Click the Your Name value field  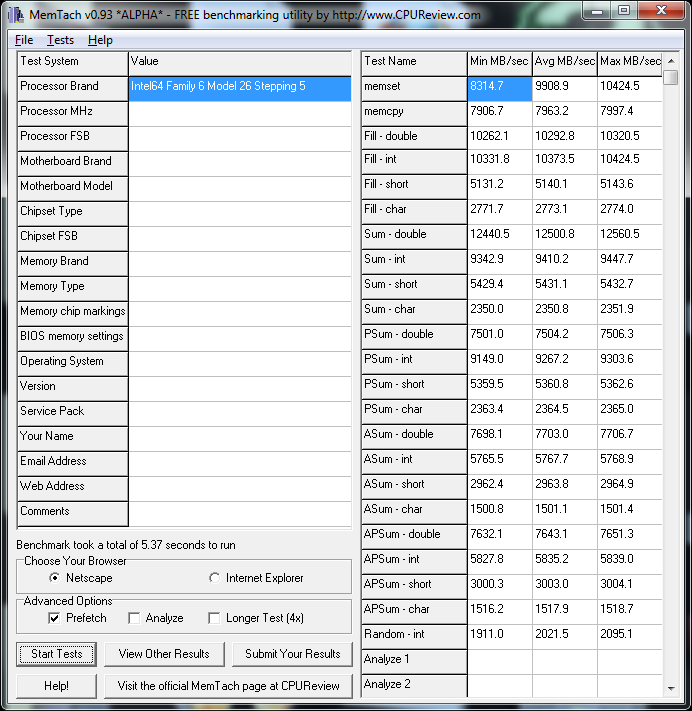pos(240,438)
